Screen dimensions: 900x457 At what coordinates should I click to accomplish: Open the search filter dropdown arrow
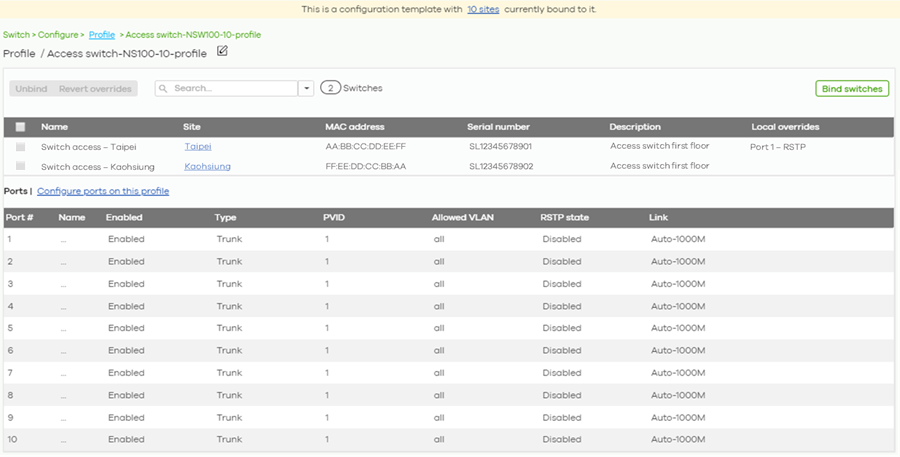[x=306, y=89]
